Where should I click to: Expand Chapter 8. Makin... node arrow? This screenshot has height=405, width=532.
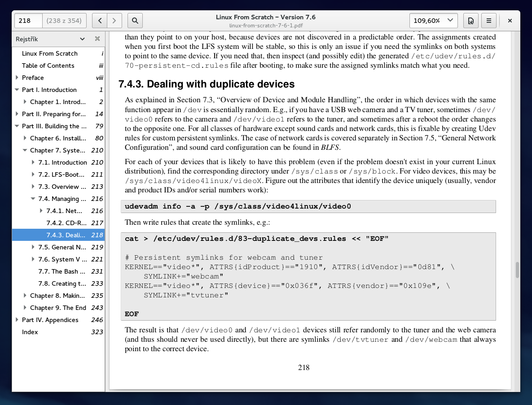point(25,296)
